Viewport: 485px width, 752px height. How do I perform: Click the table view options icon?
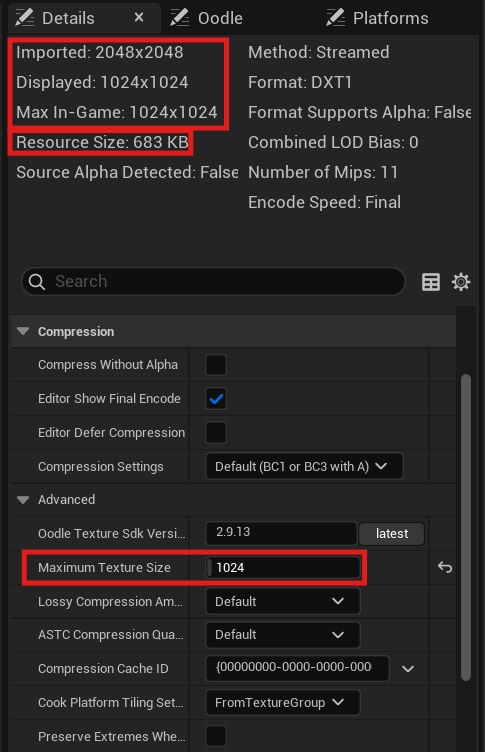(x=430, y=282)
